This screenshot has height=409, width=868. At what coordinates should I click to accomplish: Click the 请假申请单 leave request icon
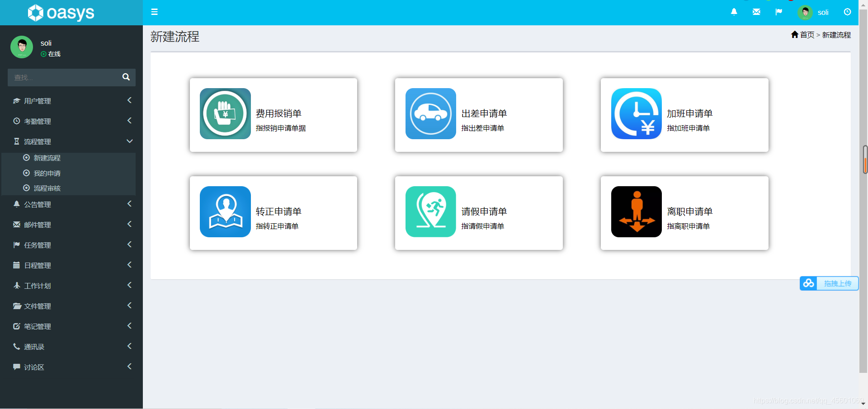pyautogui.click(x=430, y=212)
